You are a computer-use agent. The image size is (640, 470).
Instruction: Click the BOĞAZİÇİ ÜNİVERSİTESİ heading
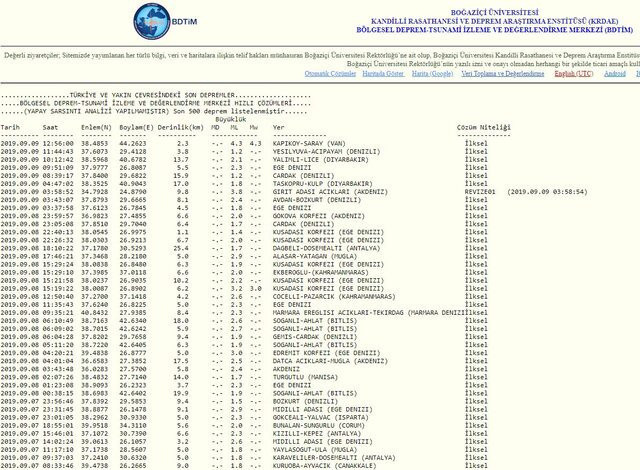tap(494, 13)
